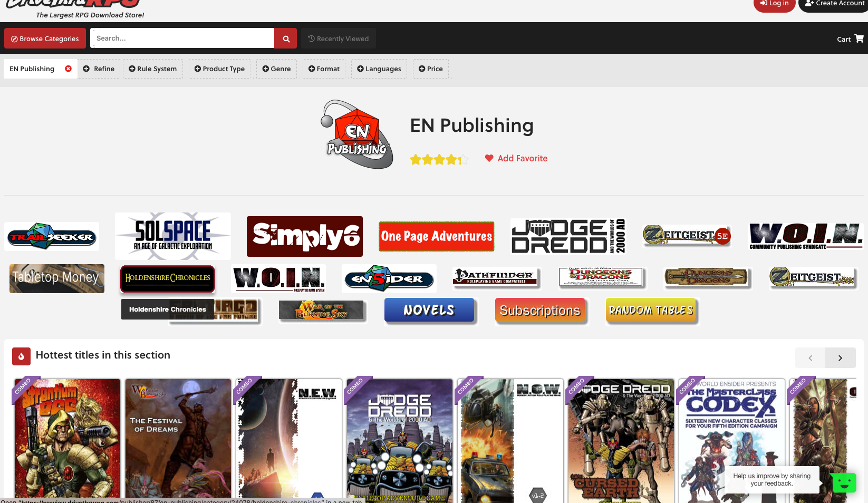Expand the Format filter
This screenshot has width=868, height=503.
pos(324,69)
